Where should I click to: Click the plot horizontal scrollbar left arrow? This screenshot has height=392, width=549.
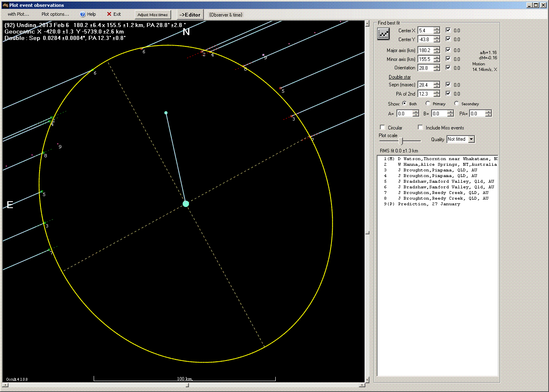(5, 385)
